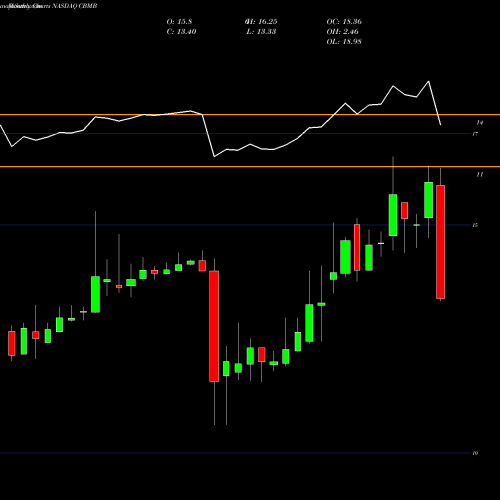
Task: Click the 11 label beside the lower orange line
Action: pyautogui.click(x=479, y=174)
